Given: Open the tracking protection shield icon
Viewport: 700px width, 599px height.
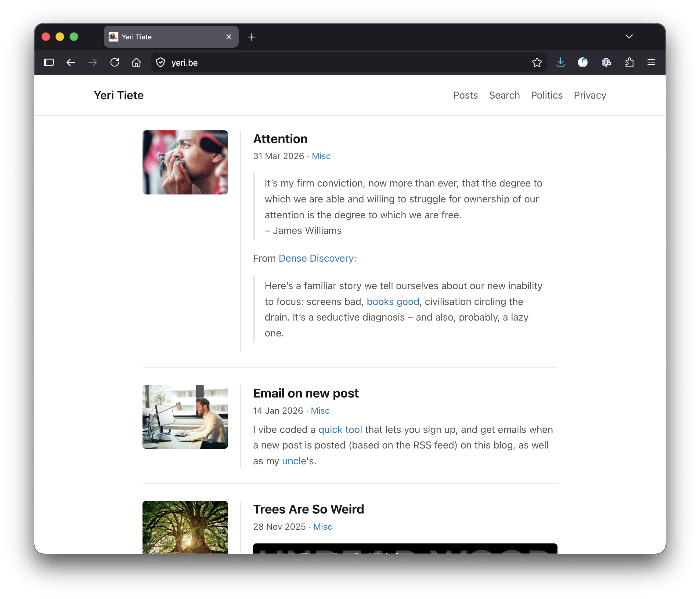Looking at the screenshot, I should tap(161, 63).
